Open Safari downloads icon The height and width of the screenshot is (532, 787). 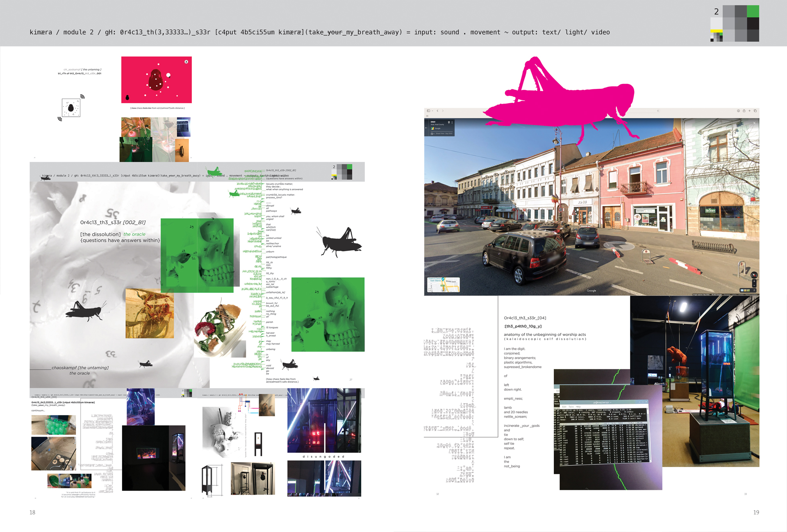point(738,111)
